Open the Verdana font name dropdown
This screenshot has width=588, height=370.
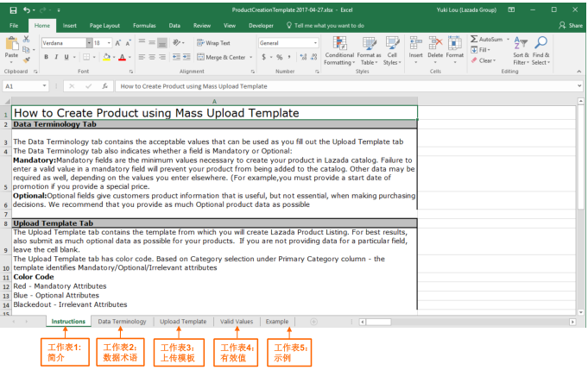pos(89,42)
